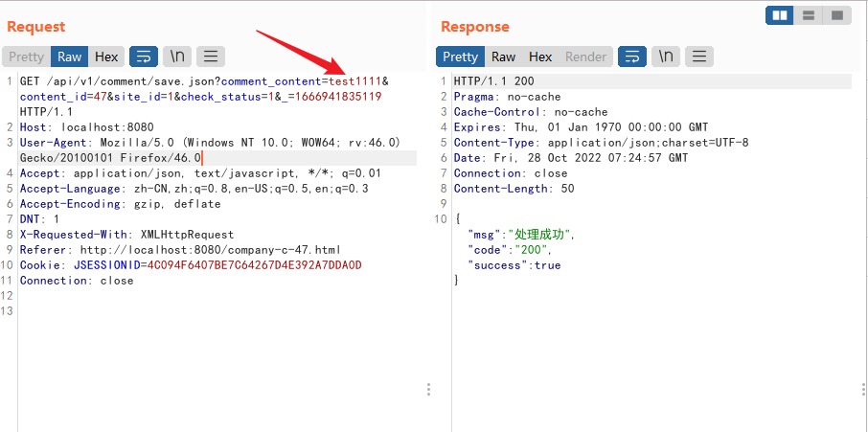This screenshot has height=432, width=868.
Task: Click the Response panel heading
Action: coord(475,27)
